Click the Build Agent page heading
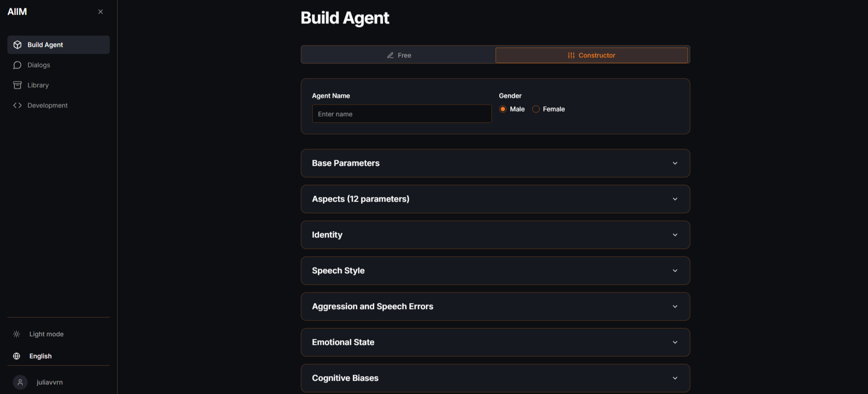The image size is (868, 394). click(x=345, y=18)
